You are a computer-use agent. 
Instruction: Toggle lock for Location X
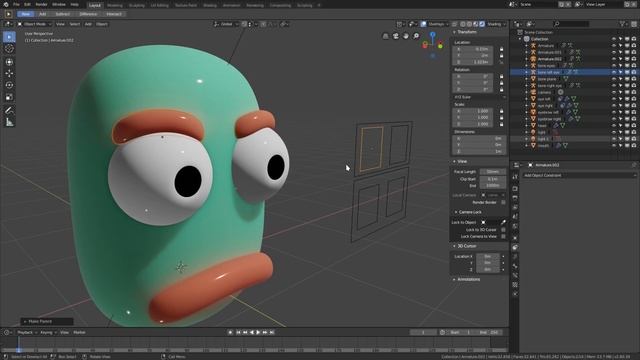(502, 49)
